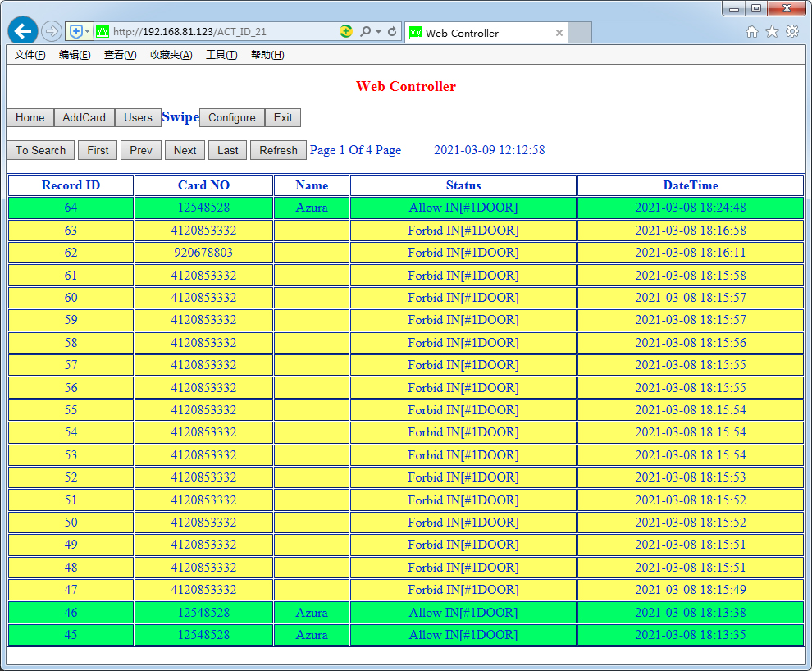Click the shield security icon in address bar
The width and height of the screenshot is (812, 671).
click(x=75, y=32)
